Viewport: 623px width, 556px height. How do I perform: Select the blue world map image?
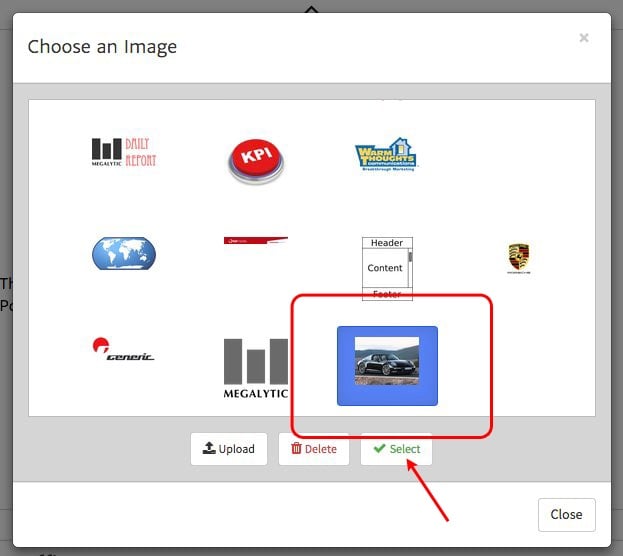pos(124,253)
